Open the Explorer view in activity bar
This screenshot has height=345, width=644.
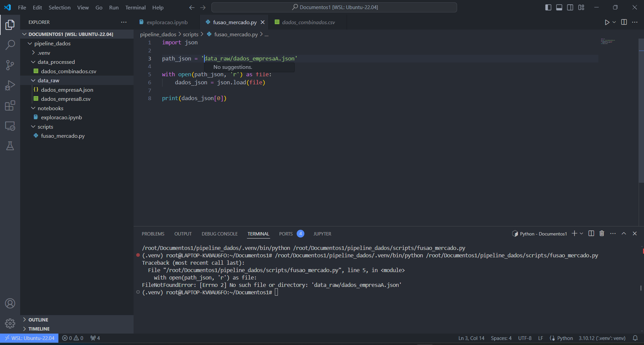(x=10, y=25)
